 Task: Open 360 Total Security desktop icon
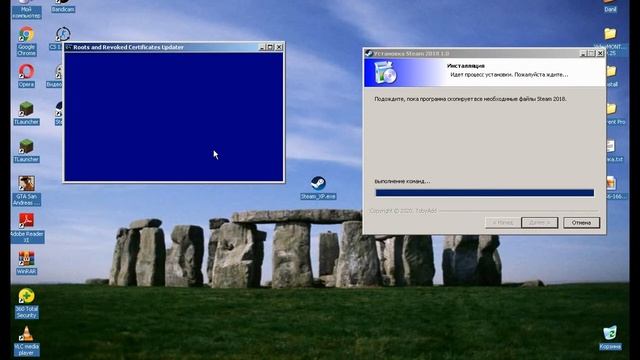pos(26,303)
